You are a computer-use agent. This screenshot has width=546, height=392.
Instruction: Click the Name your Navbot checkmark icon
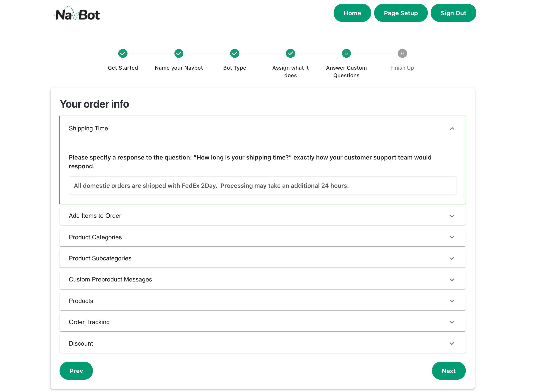click(179, 53)
